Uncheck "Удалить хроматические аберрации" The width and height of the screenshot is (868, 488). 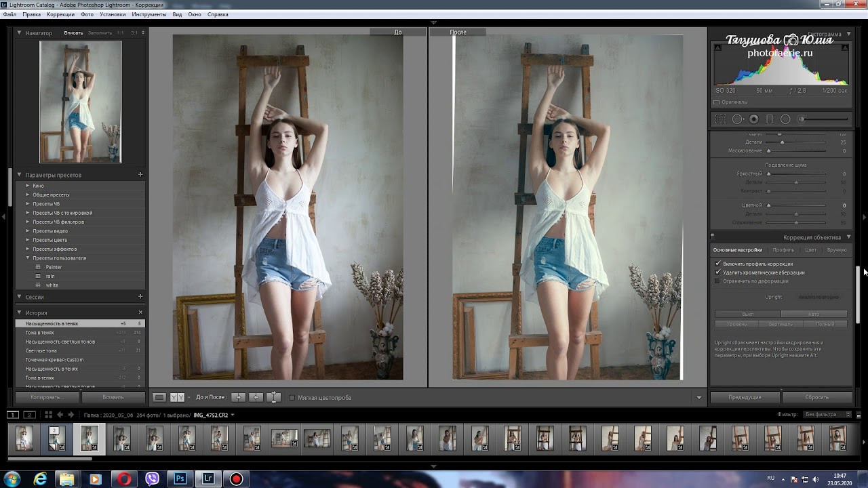(x=717, y=272)
